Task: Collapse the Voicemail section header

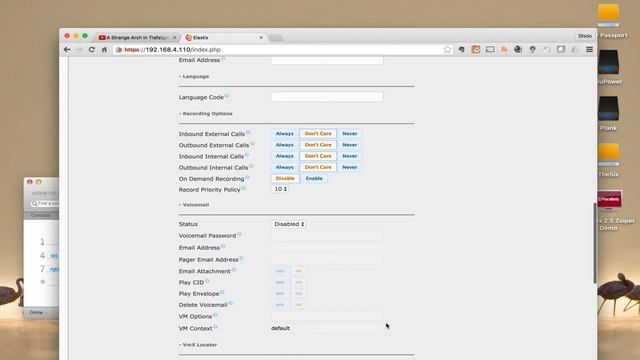Action: [x=194, y=204]
